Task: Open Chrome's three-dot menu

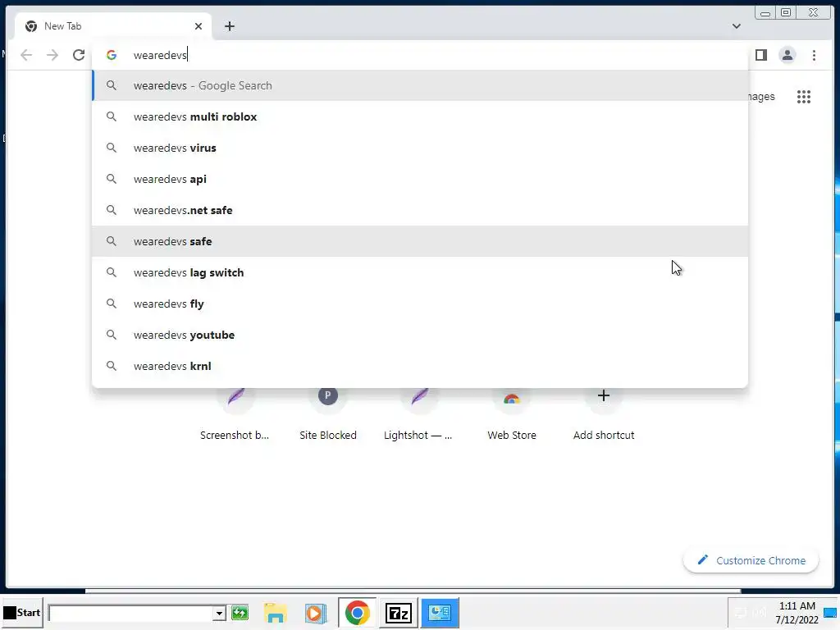Action: (814, 55)
